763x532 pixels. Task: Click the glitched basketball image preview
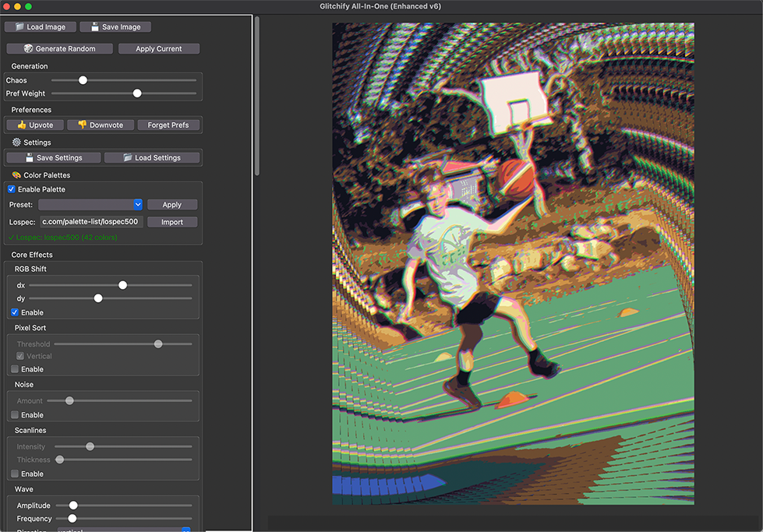514,263
